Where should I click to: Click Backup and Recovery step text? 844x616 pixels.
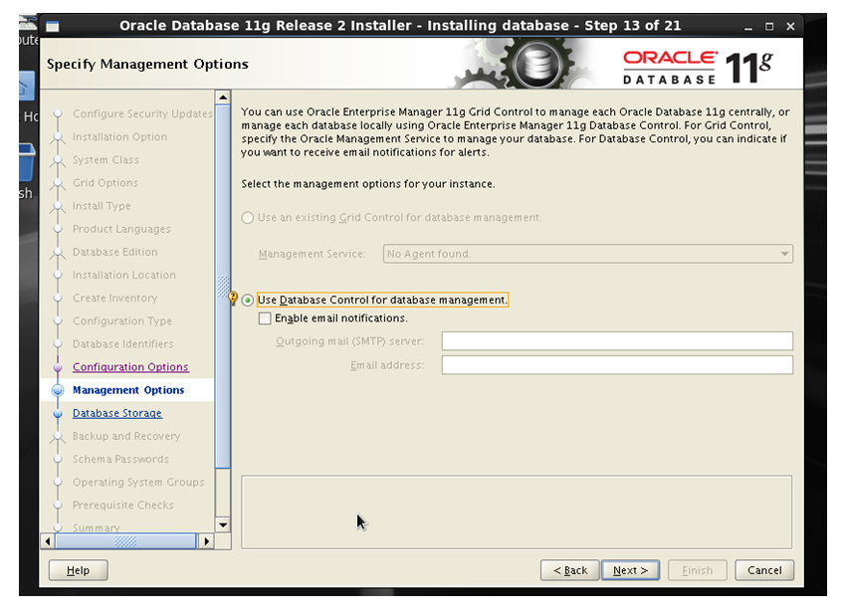pyautogui.click(x=126, y=436)
